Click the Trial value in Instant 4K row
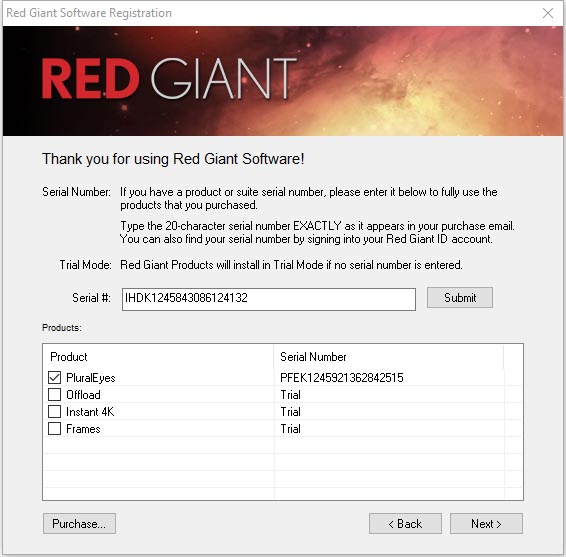 coord(291,412)
